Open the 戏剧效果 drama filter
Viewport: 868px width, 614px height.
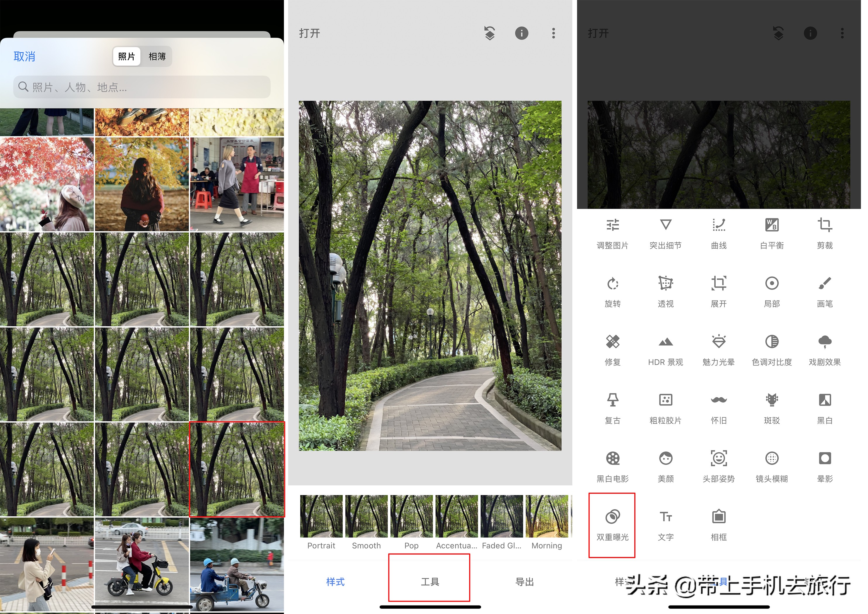[x=825, y=351]
